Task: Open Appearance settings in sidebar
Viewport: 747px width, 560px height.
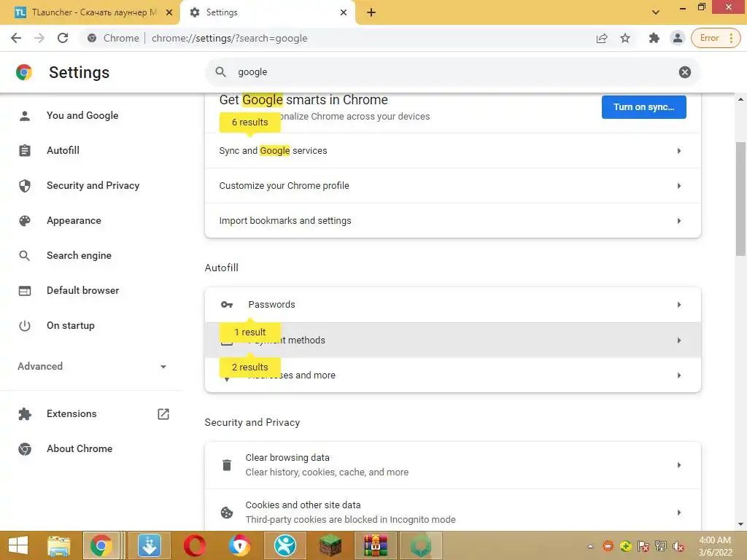Action: click(x=90, y=220)
